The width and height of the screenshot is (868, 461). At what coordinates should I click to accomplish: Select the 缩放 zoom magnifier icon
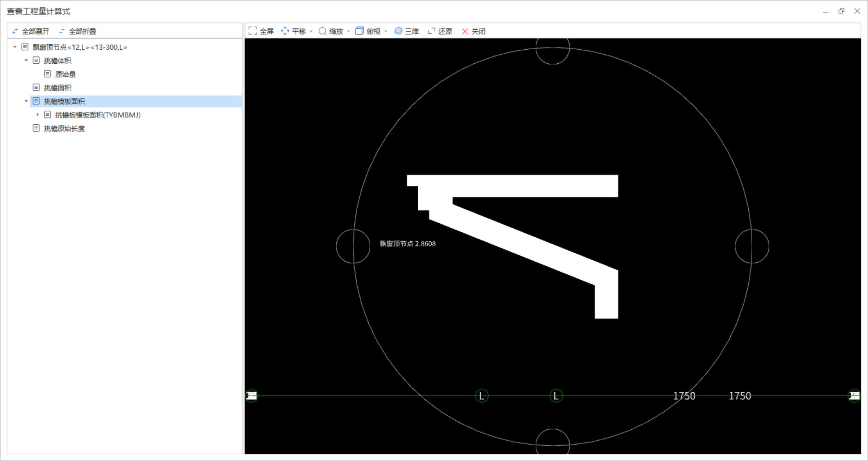322,31
